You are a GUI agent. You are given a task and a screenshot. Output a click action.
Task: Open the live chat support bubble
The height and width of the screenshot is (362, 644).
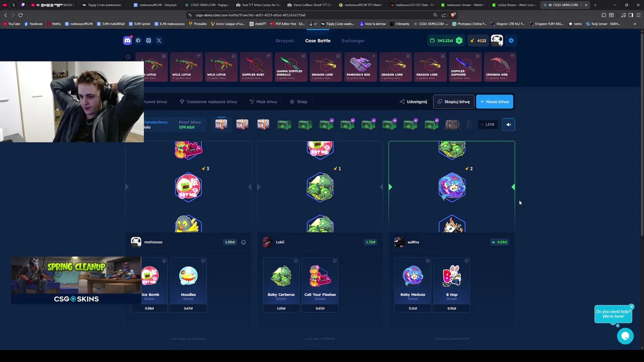point(625,336)
